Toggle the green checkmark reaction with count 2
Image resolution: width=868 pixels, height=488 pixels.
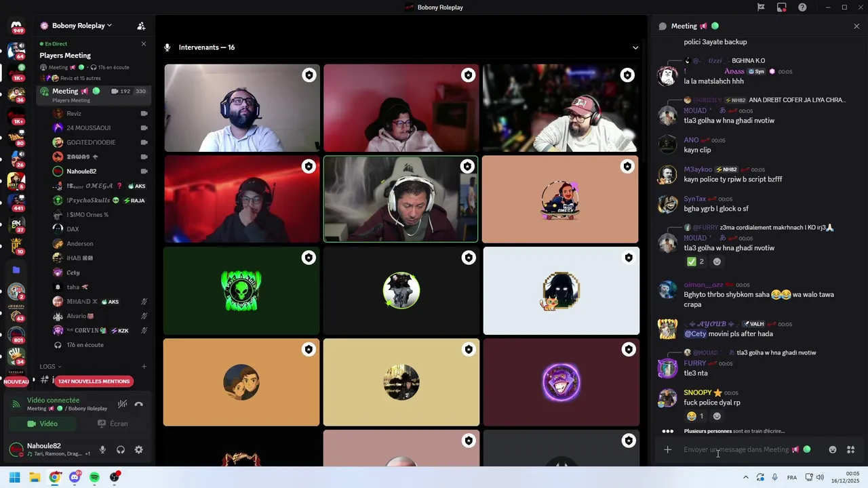[695, 262]
